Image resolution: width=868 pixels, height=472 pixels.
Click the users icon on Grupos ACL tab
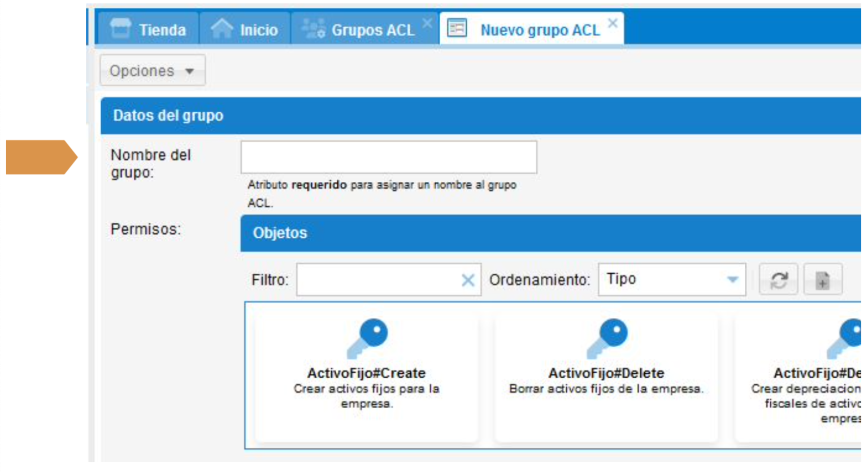[313, 28]
